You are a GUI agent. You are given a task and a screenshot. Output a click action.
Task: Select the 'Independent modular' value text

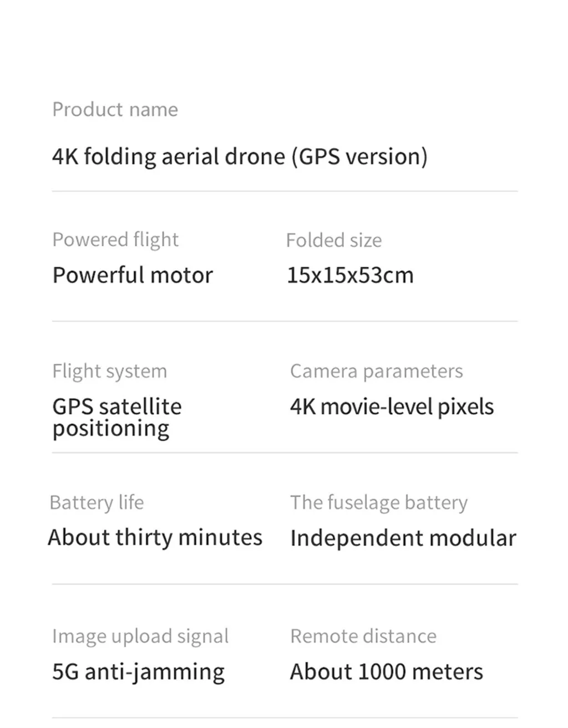pos(403,538)
